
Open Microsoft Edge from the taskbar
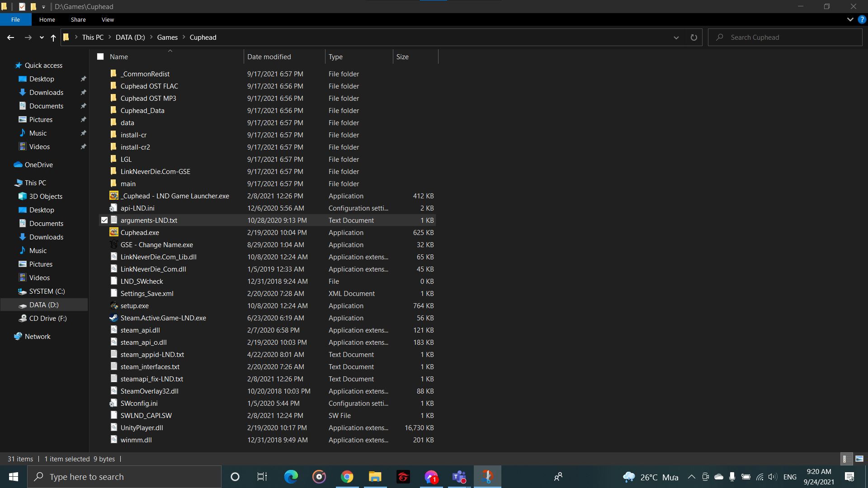point(291,476)
